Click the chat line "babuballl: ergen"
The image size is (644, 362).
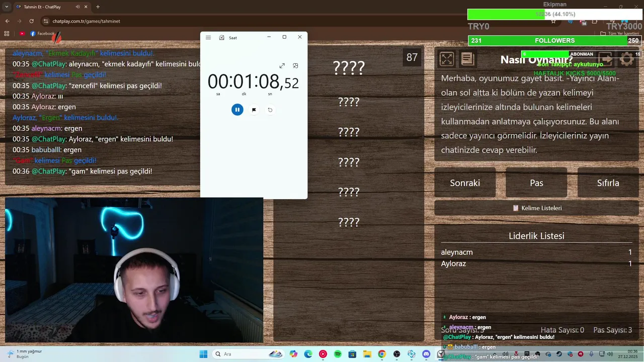[47, 150]
